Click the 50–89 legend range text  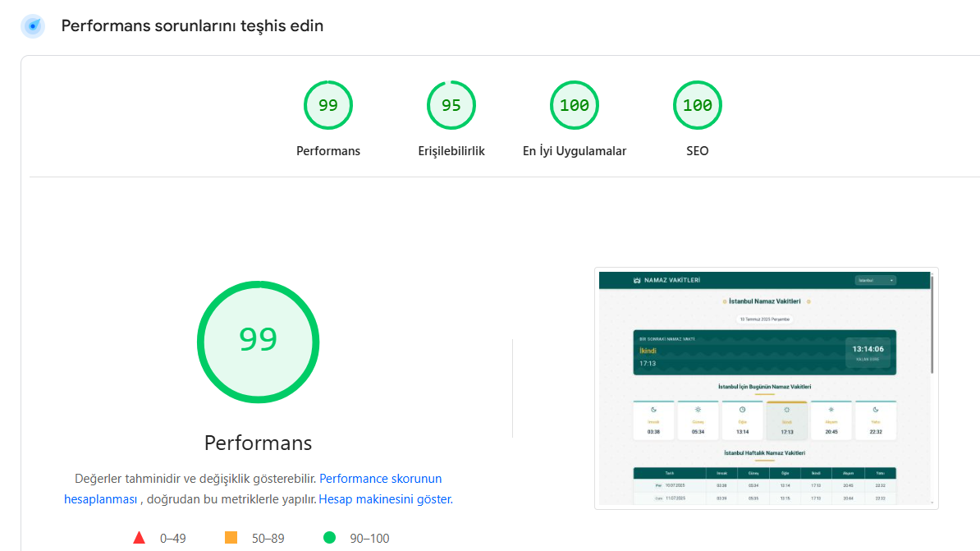[268, 539]
